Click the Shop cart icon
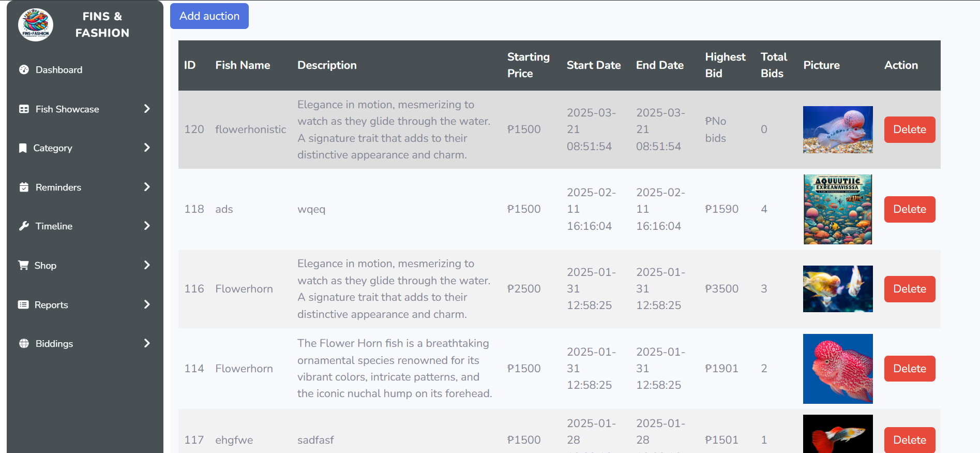The height and width of the screenshot is (453, 980). click(23, 266)
